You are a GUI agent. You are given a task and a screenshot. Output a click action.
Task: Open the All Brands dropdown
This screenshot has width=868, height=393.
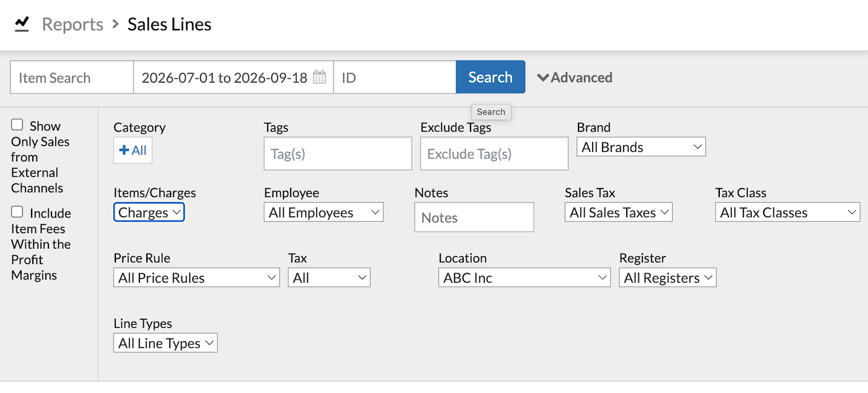pos(641,147)
